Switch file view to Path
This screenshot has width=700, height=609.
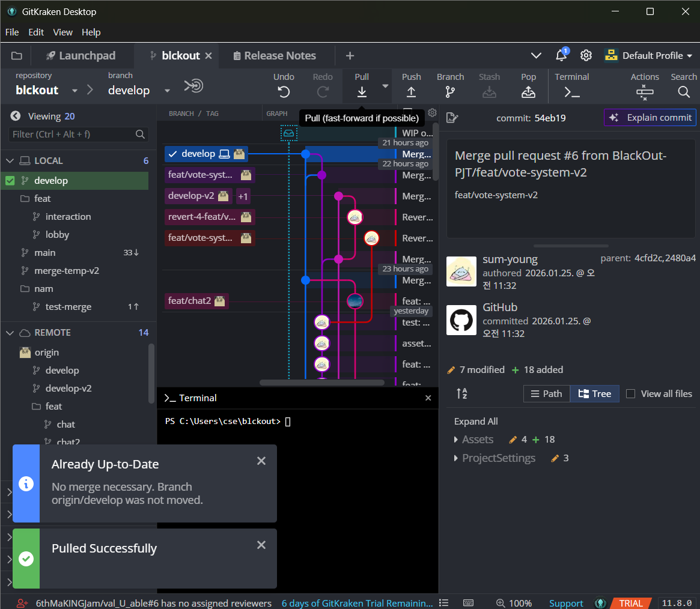coord(546,393)
